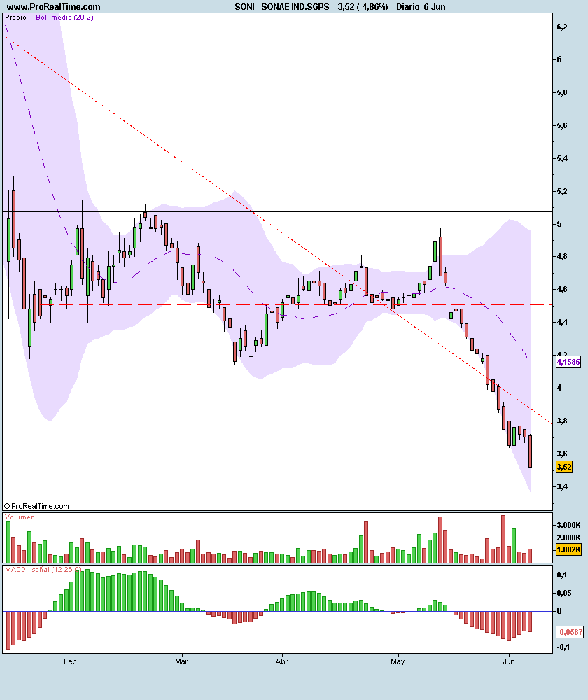Click the -0,0587 MACD value tag
588x700 pixels.
(570, 632)
